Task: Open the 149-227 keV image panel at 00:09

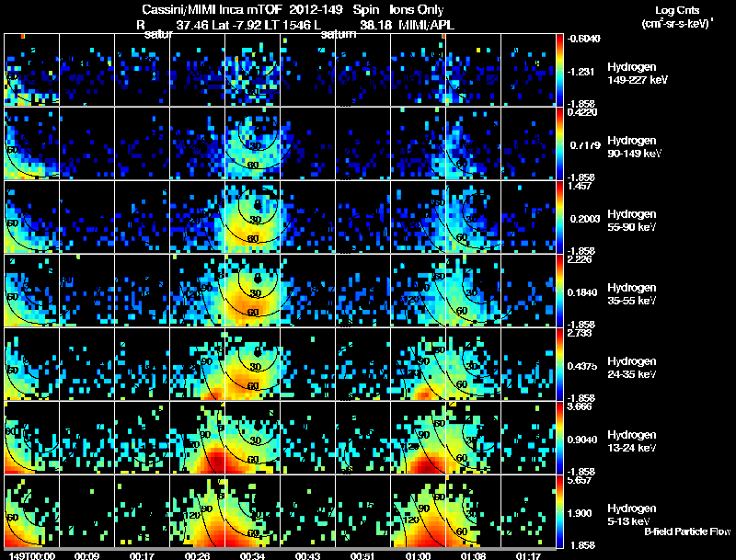Action: (86, 70)
